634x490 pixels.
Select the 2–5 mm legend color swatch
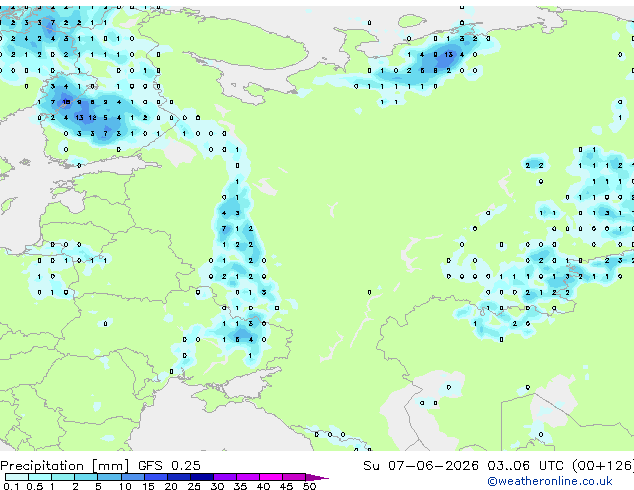pos(86,477)
